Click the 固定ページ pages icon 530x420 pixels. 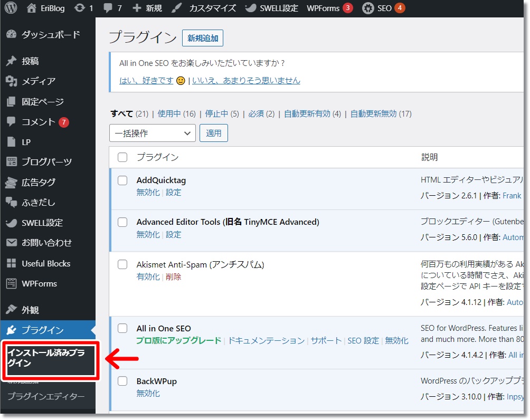click(11, 101)
